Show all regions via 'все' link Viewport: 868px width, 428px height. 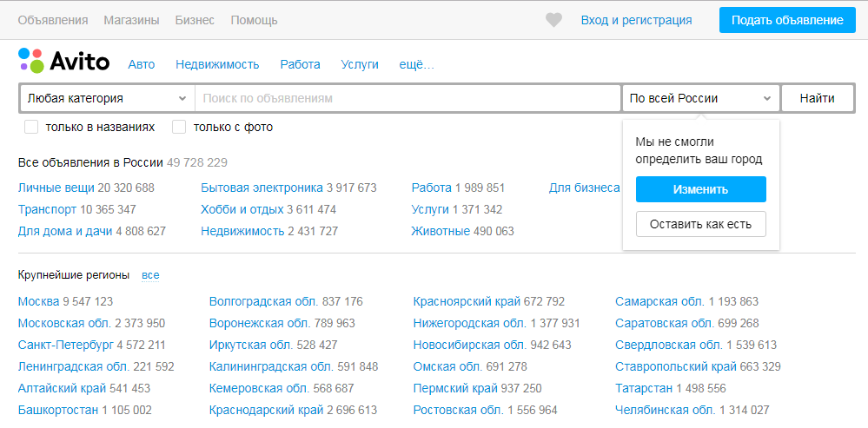pyautogui.click(x=150, y=275)
